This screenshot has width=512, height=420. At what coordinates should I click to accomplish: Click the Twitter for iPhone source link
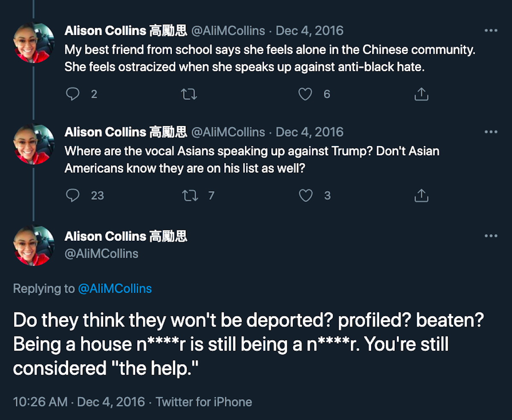(204, 402)
